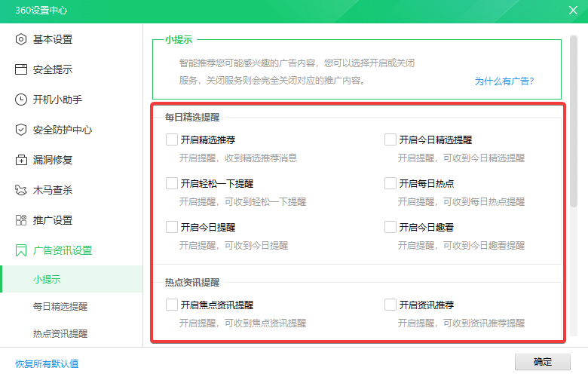The width and height of the screenshot is (588, 377).
Task: Click description 开启提醒，可收到资讯推荐提醒
Action: click(x=461, y=323)
